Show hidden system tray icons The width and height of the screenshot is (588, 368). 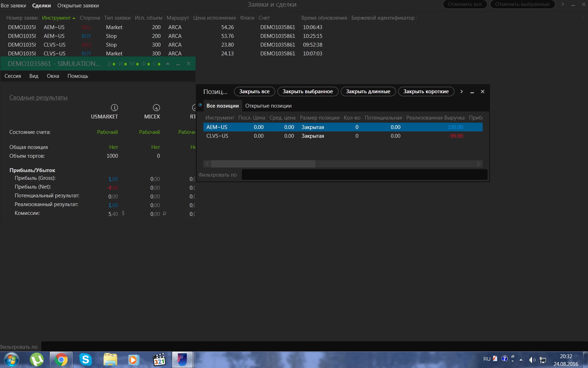521,360
